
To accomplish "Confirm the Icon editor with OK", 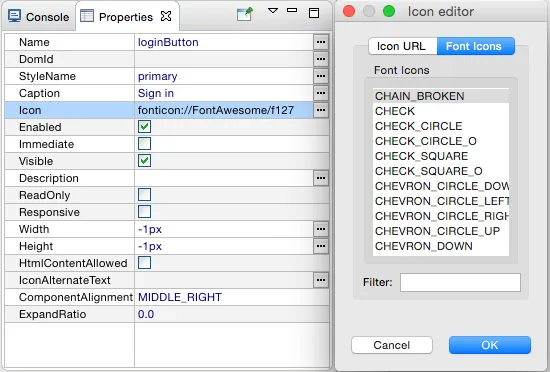I will (490, 345).
